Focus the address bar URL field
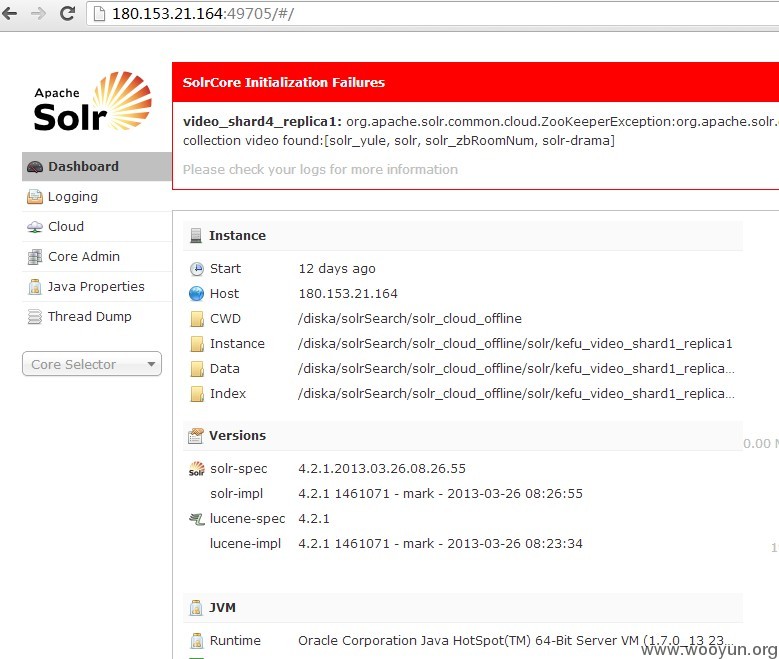Viewport: 779px width, 659px height. click(432, 13)
